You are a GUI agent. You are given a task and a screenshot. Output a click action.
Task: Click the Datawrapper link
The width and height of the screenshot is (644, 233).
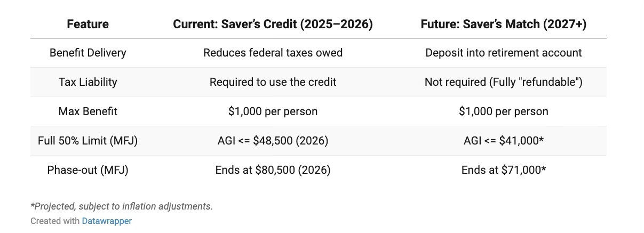click(x=107, y=221)
